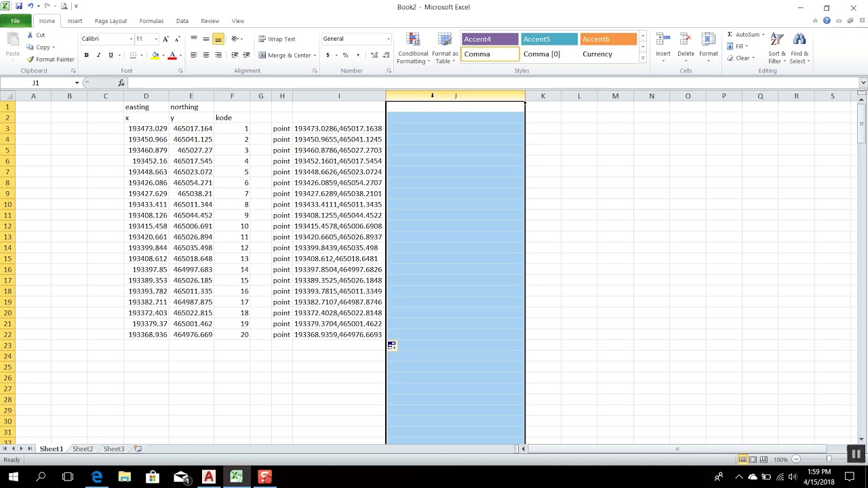
Task: Open the font size dropdown
Action: click(x=156, y=39)
